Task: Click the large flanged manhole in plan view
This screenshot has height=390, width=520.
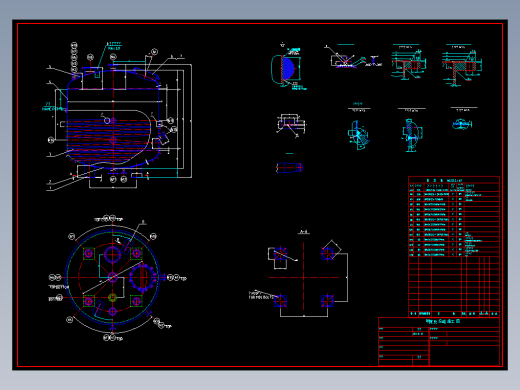Action: [x=143, y=277]
